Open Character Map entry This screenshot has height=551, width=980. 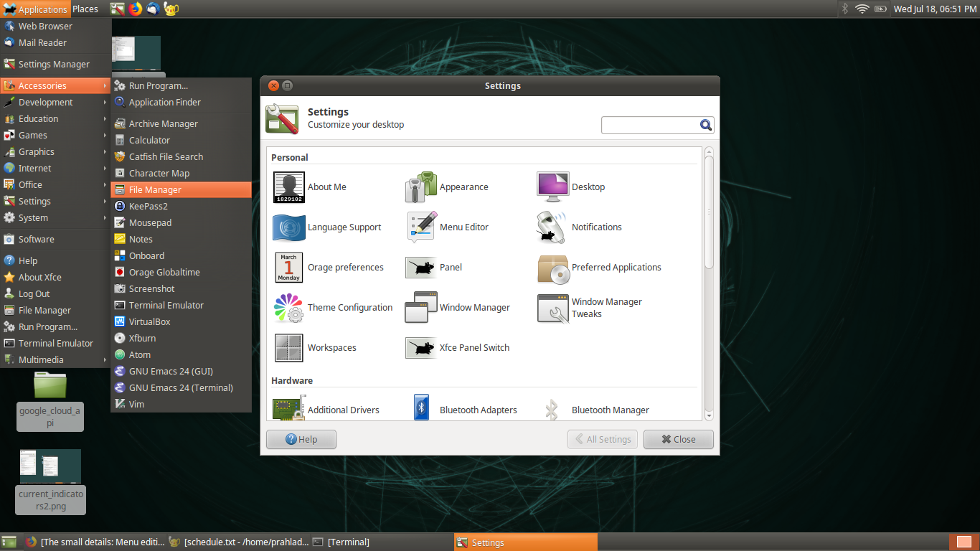182,173
